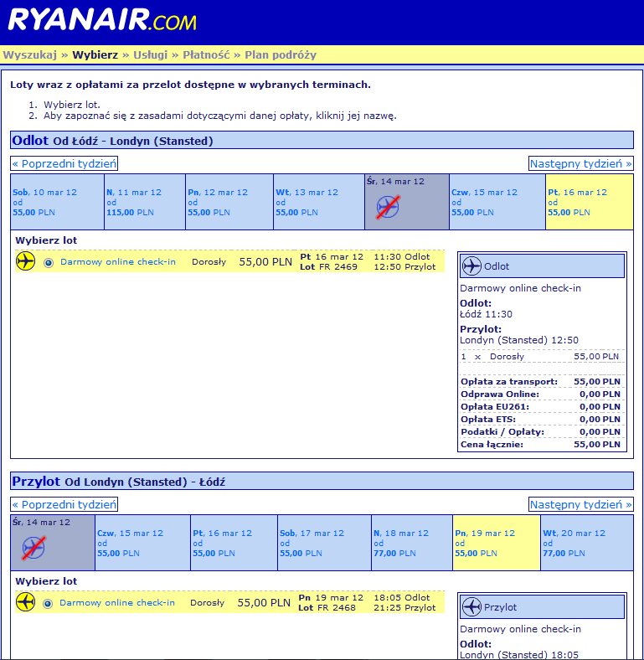Click the Opłata za transport fee label
Image resolution: width=644 pixels, height=660 pixels.
pyautogui.click(x=509, y=381)
